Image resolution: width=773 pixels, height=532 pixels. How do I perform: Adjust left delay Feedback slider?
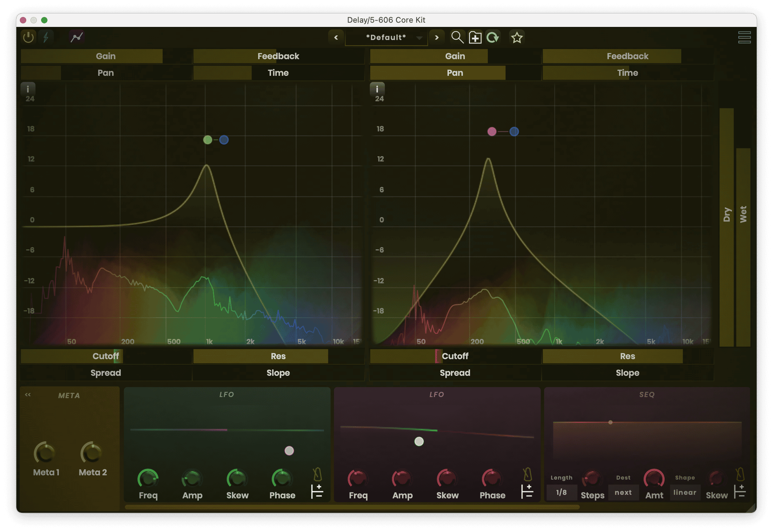278,56
